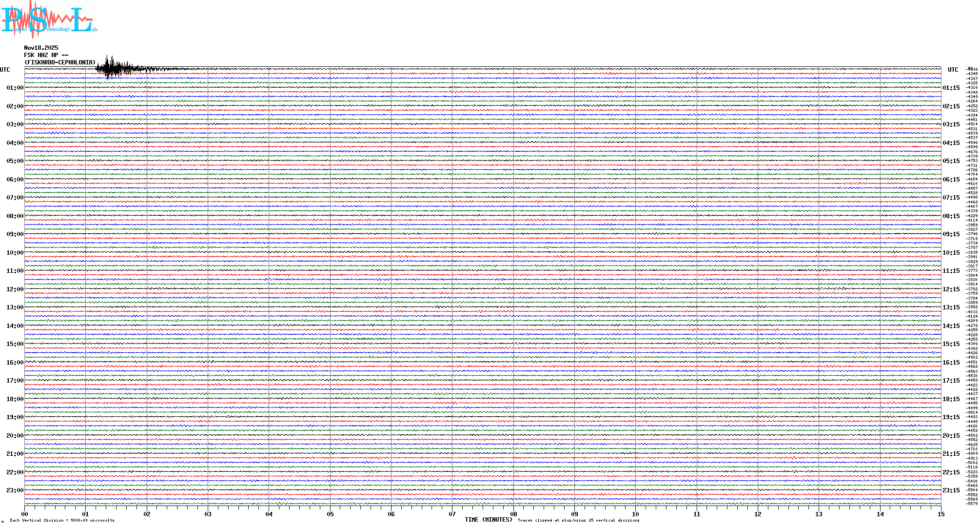Click the PSL Seismology Lab logo

click(49, 20)
